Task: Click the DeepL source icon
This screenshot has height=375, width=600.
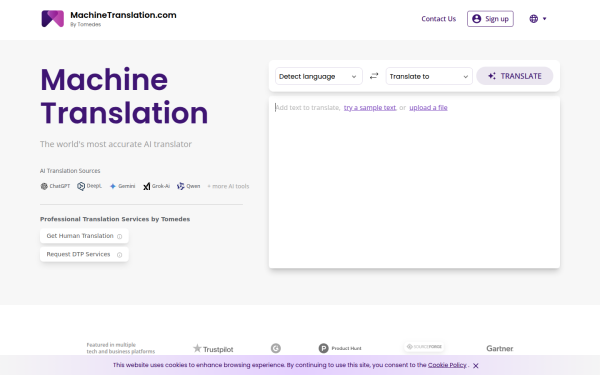Action: 81,186
